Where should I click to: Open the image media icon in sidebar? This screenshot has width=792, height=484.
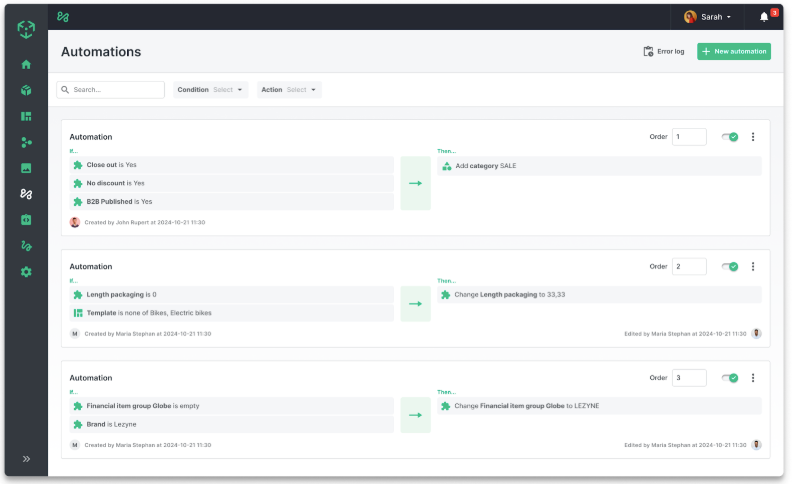coord(26,168)
